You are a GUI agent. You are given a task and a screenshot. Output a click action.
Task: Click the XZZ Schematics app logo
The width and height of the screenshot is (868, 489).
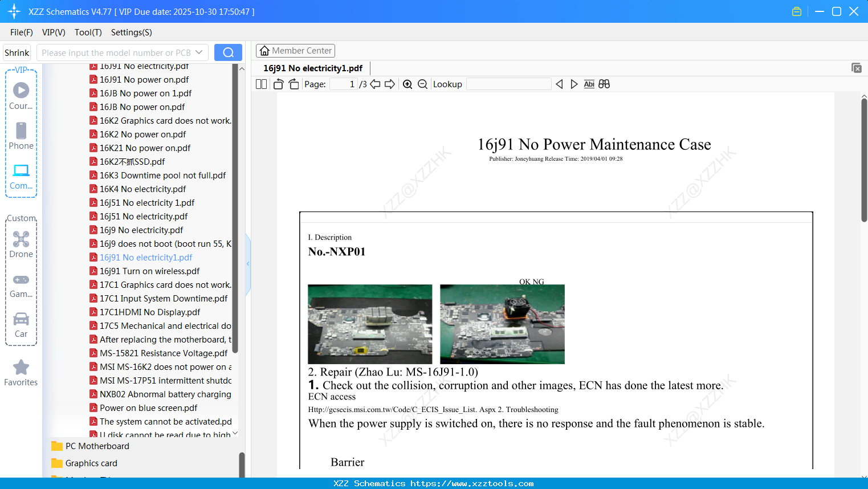(14, 11)
